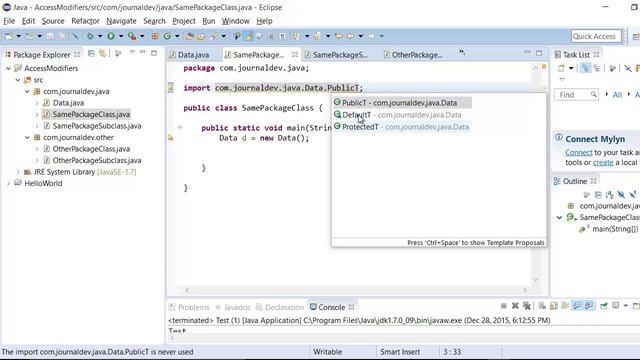Open Debug button dropdown arrow
Screen dimensions: 640x360
pyautogui.click(x=100, y=36)
